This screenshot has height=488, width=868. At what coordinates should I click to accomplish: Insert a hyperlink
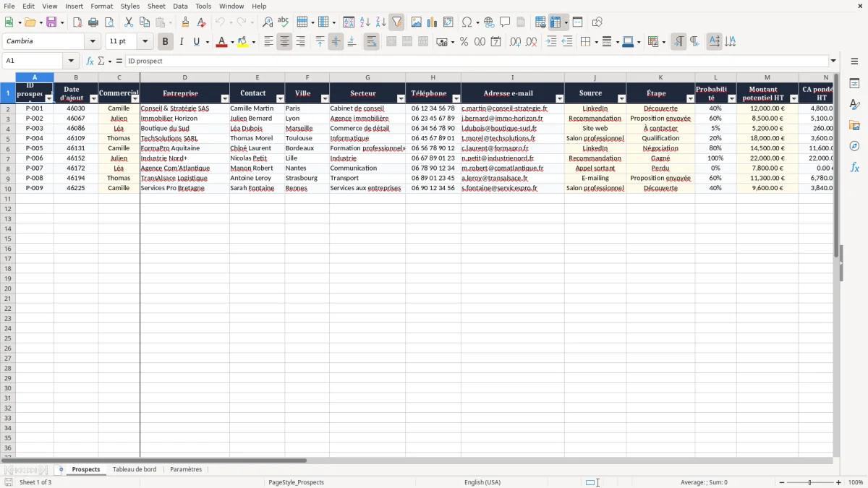tap(489, 22)
